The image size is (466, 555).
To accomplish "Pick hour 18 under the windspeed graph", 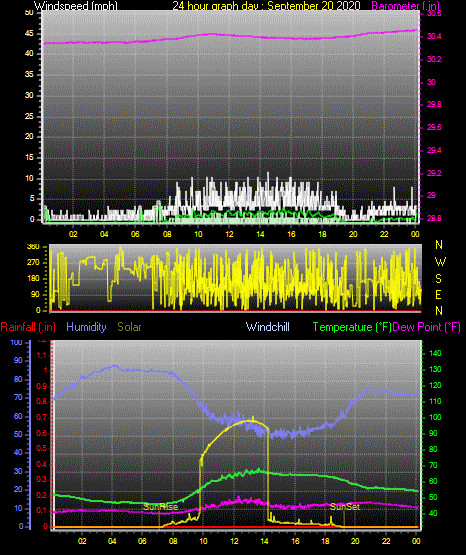I will click(322, 234).
